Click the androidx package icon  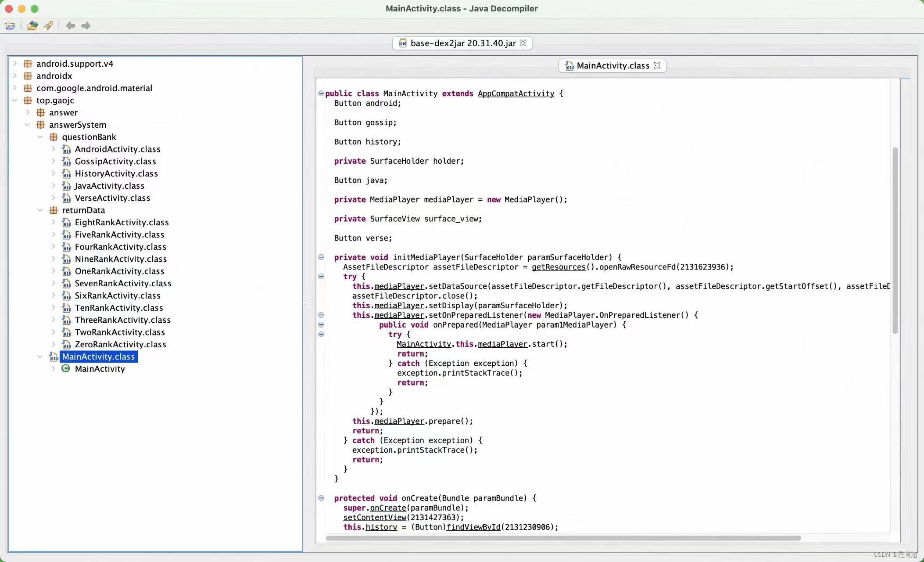pos(28,76)
